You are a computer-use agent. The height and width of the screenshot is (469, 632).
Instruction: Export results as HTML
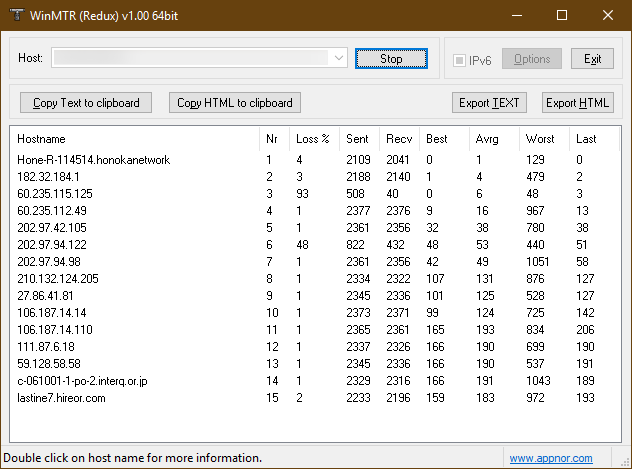coord(578,103)
